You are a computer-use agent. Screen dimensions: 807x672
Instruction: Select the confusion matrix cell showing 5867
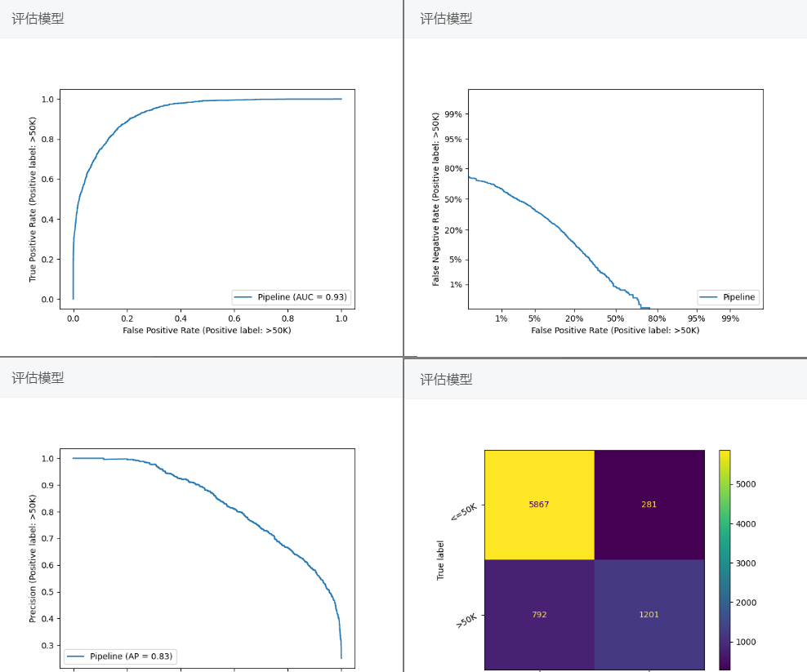pos(539,505)
